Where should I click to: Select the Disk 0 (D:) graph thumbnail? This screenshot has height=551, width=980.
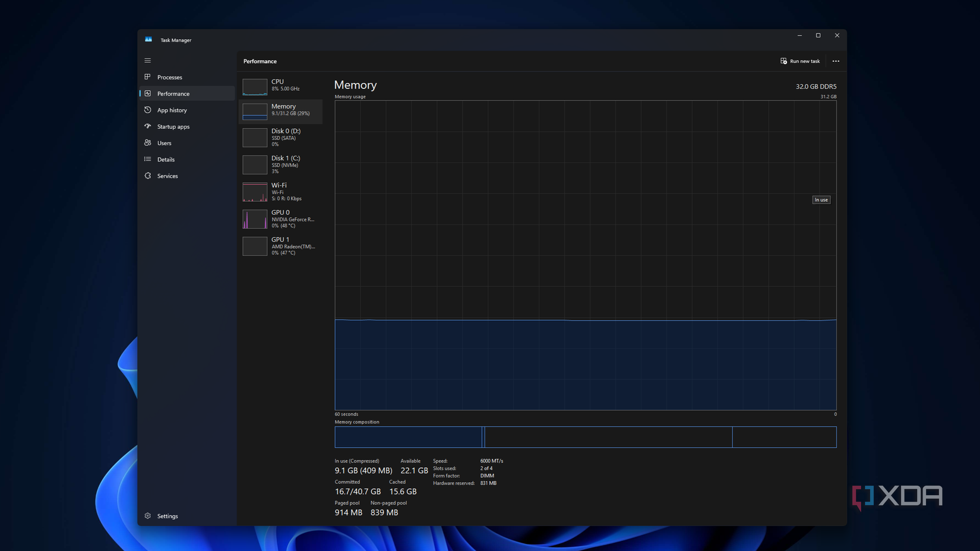[x=255, y=138]
